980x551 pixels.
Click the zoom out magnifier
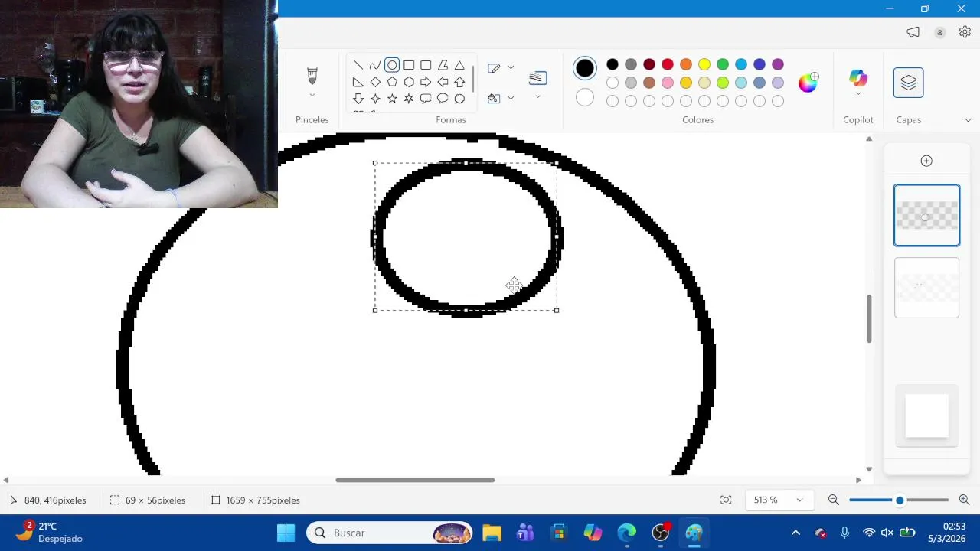point(834,500)
